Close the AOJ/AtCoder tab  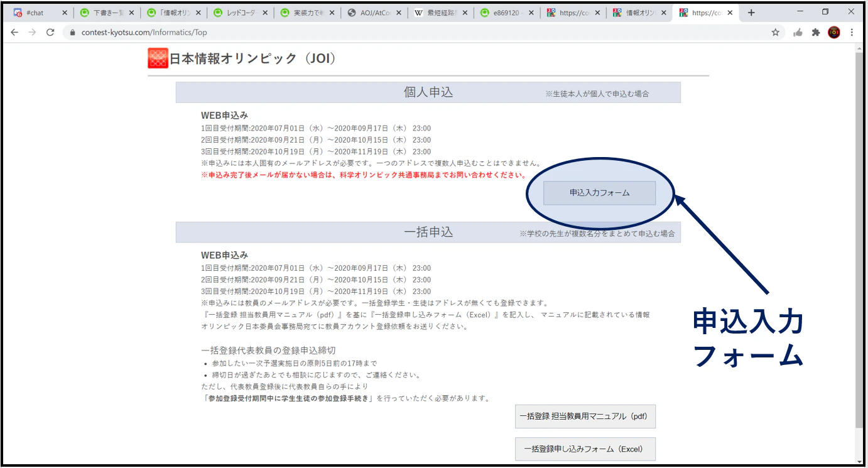point(397,13)
